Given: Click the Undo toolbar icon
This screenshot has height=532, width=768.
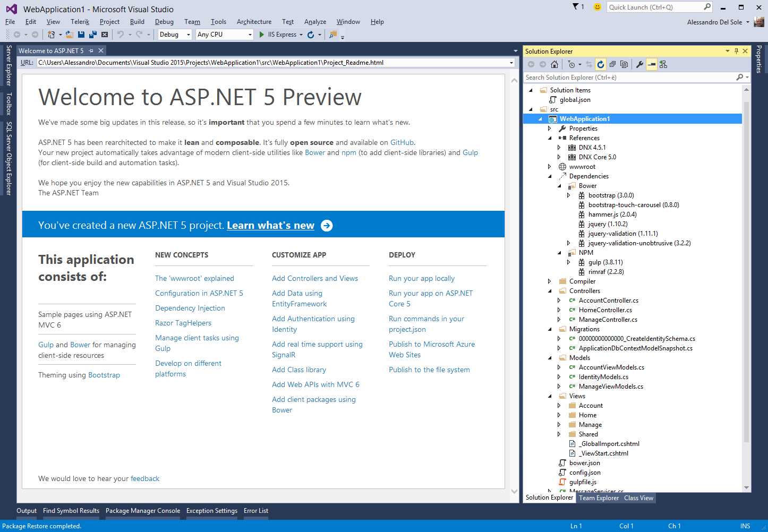Looking at the screenshot, I should [121, 35].
